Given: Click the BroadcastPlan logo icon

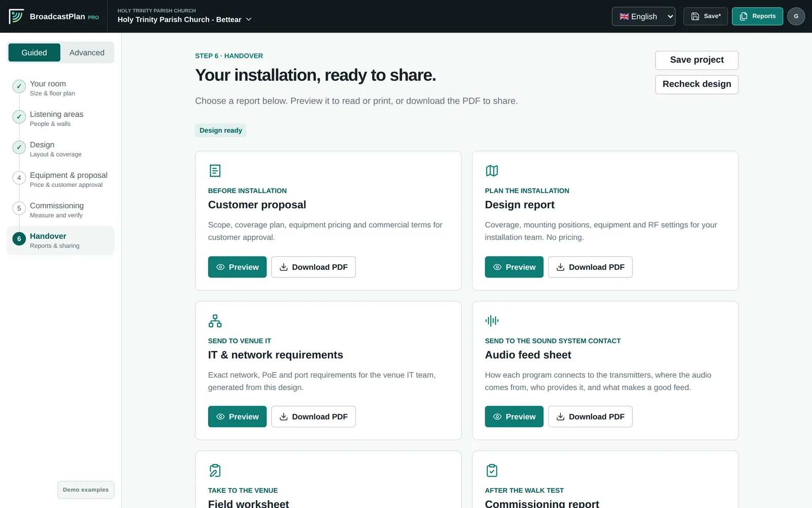Looking at the screenshot, I should pyautogui.click(x=16, y=16).
